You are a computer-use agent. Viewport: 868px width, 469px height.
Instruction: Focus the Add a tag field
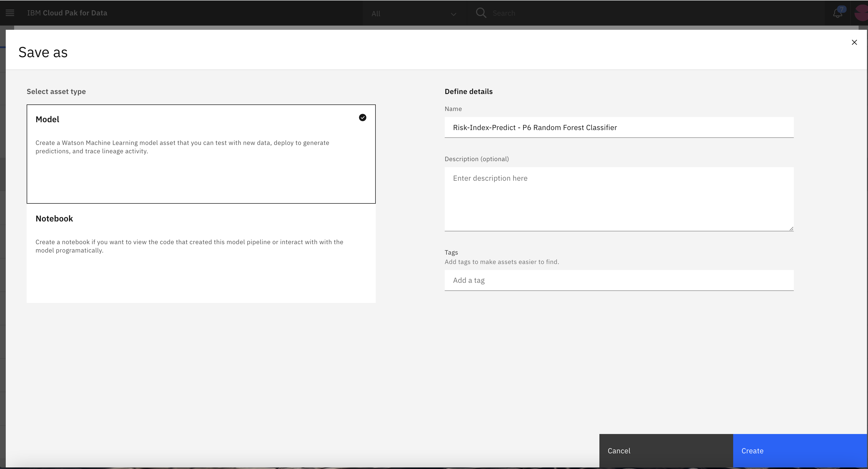click(x=619, y=280)
